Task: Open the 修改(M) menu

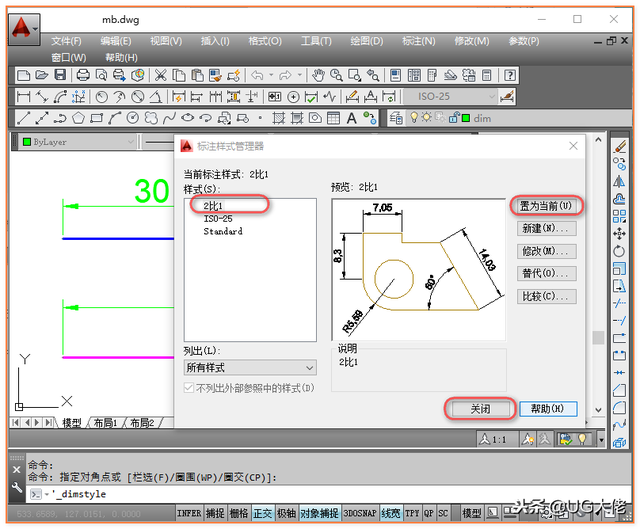Action: 471,41
